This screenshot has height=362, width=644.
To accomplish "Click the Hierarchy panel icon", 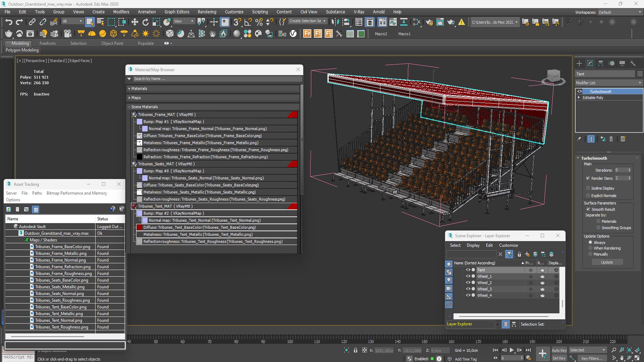I will (601, 63).
